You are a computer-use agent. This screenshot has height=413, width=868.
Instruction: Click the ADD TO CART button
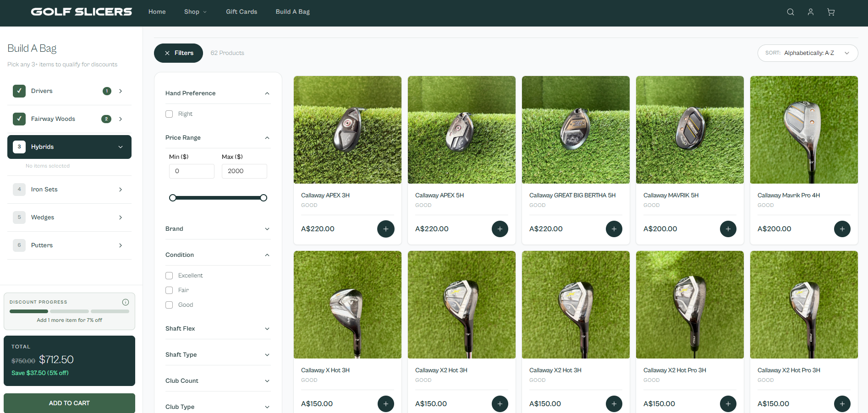(x=69, y=403)
